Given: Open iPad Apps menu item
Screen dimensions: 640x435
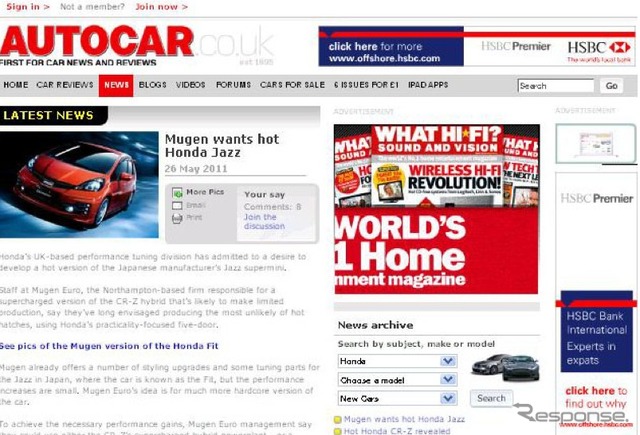Looking at the screenshot, I should coord(428,85).
